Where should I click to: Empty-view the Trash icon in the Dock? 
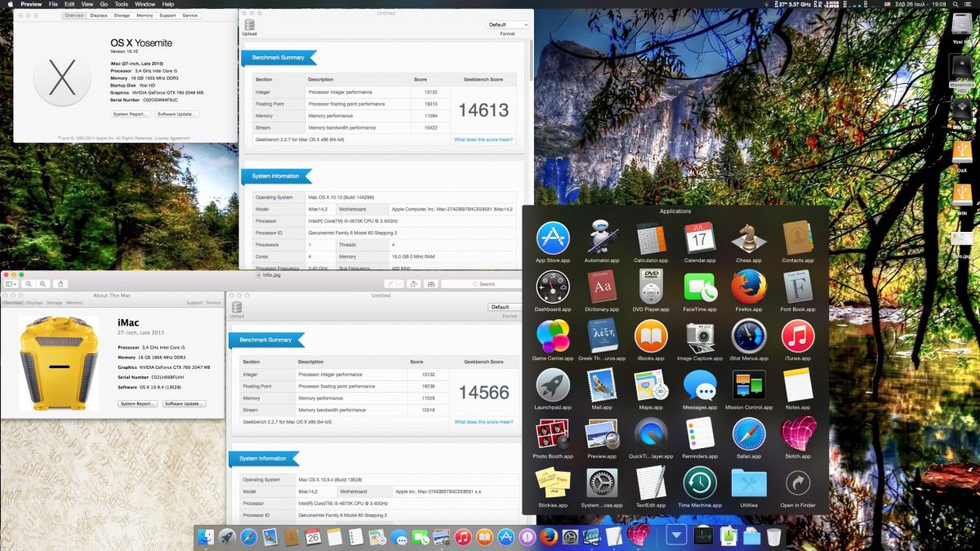(774, 536)
